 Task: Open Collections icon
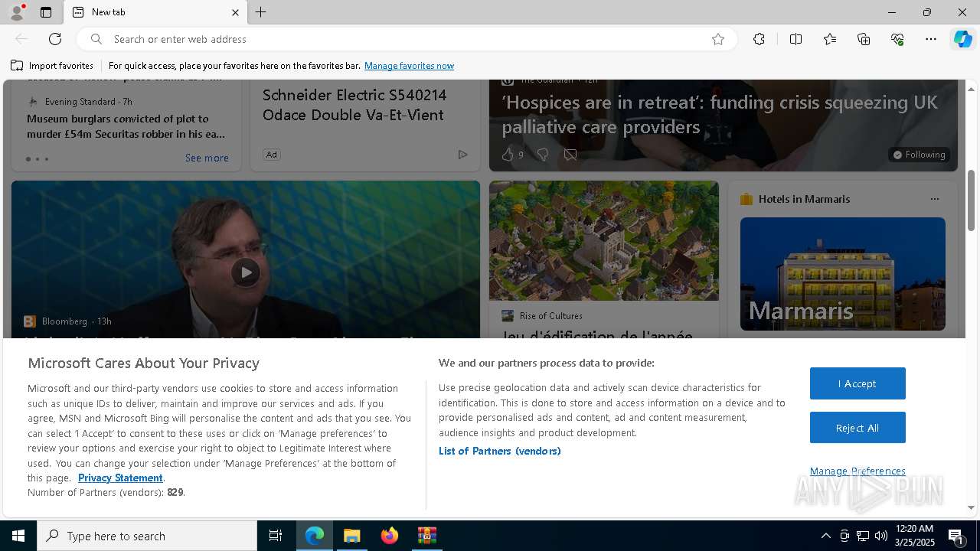(864, 39)
